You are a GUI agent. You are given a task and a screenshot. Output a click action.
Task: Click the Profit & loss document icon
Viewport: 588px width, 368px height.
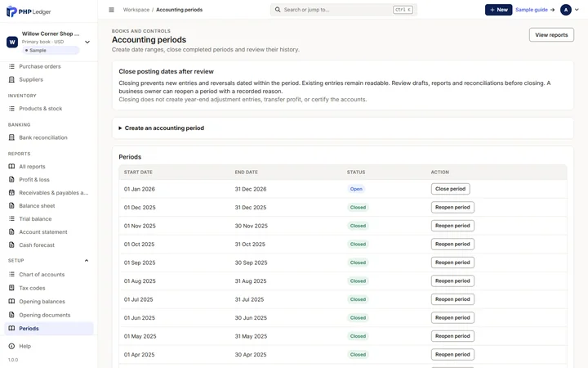pyautogui.click(x=11, y=179)
